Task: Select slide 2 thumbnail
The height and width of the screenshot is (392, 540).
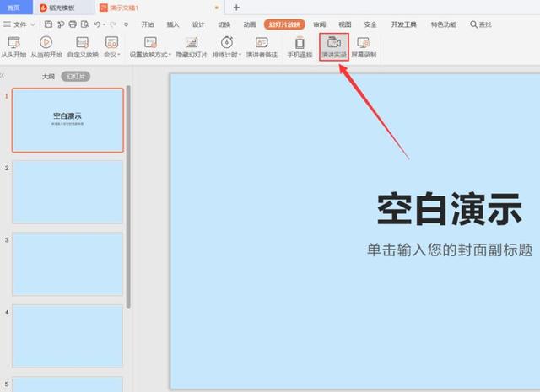Action: pos(67,192)
